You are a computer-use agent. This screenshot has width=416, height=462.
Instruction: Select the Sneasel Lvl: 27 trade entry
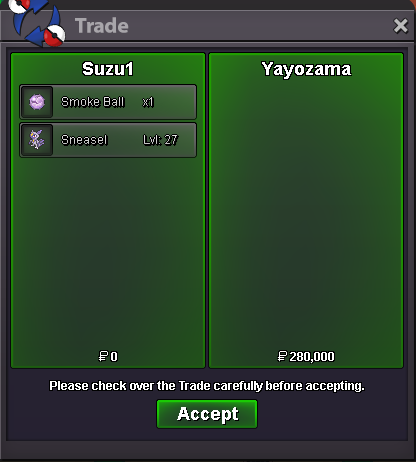point(108,140)
